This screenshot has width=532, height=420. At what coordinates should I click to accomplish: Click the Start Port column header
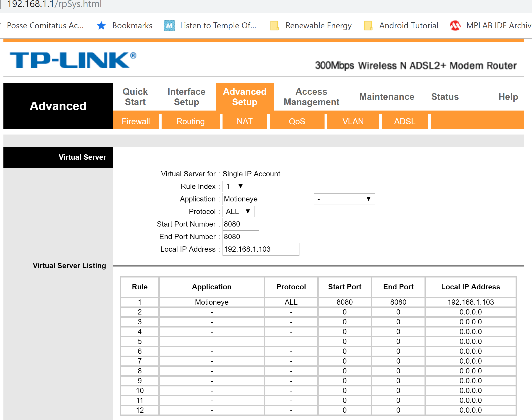point(344,287)
